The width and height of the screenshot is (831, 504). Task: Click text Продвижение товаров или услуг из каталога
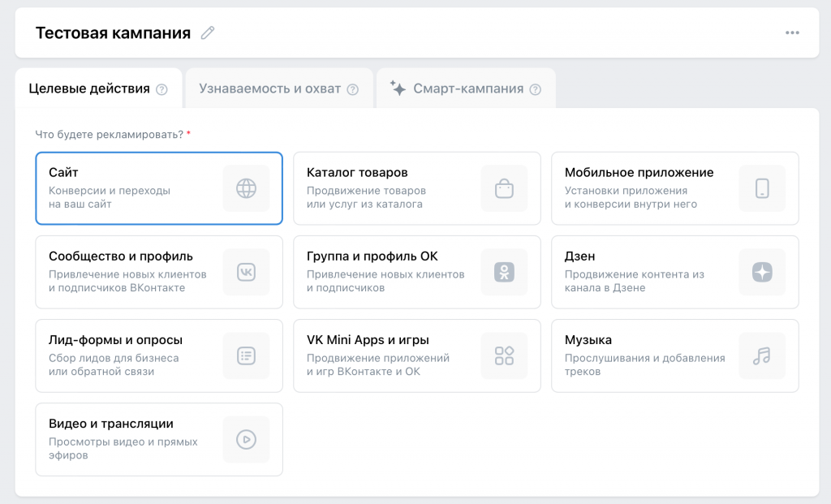(x=366, y=197)
